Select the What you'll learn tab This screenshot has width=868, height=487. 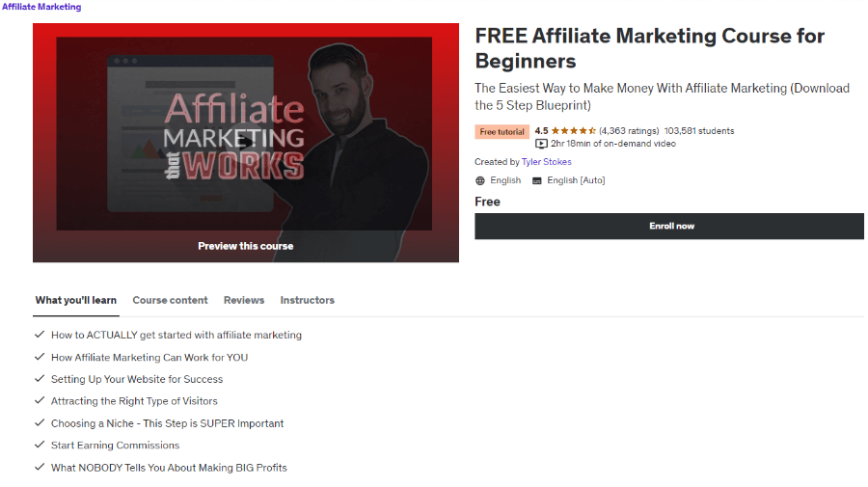pyautogui.click(x=76, y=300)
